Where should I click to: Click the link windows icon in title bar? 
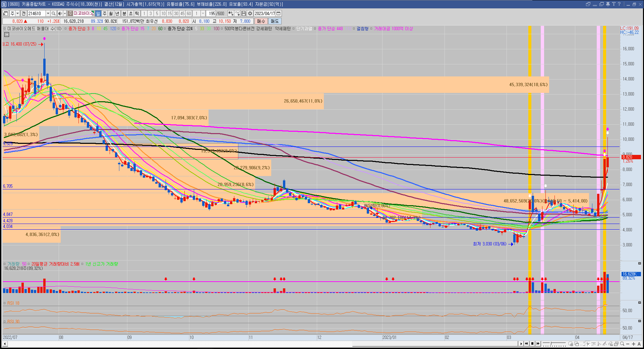tap(588, 4)
